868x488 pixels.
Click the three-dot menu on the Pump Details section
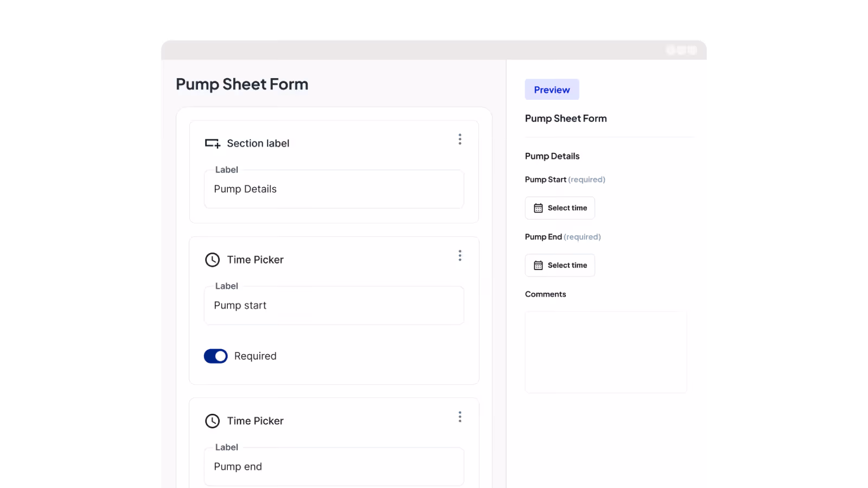click(460, 139)
